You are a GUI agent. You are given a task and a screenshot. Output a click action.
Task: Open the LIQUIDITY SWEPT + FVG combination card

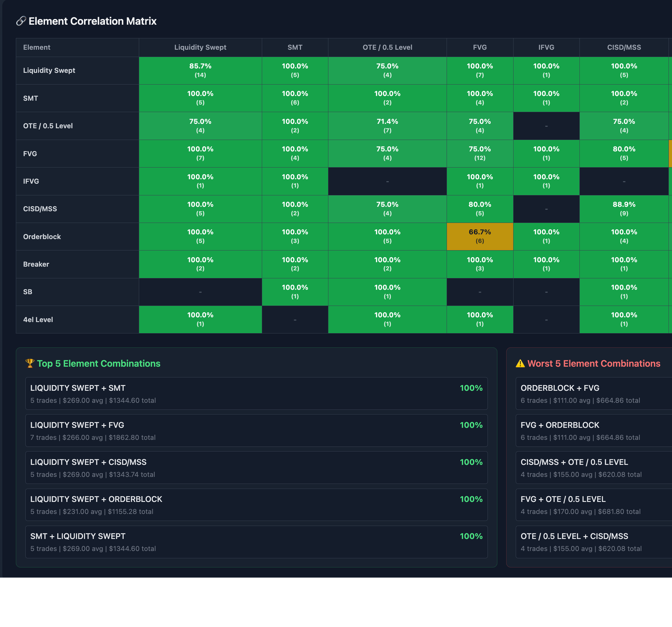256,431
